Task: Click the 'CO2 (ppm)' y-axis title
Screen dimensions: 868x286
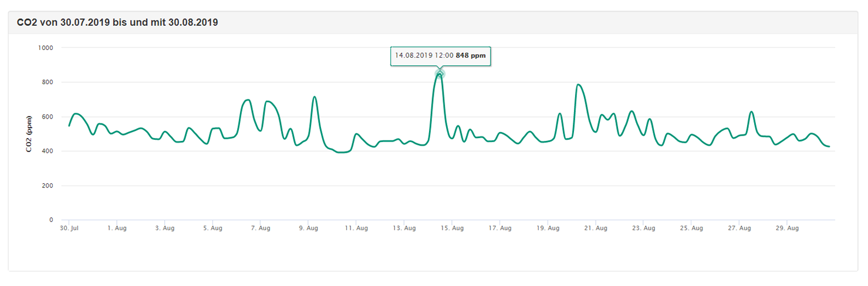Action: point(28,134)
